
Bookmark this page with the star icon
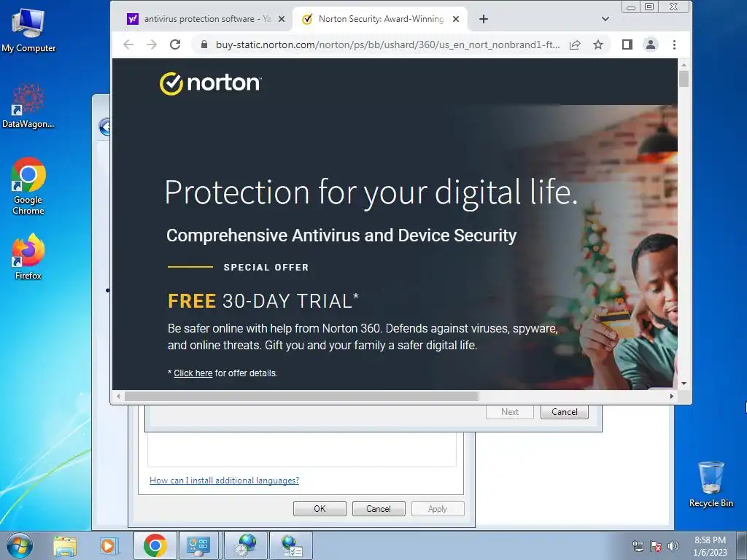[x=598, y=44]
